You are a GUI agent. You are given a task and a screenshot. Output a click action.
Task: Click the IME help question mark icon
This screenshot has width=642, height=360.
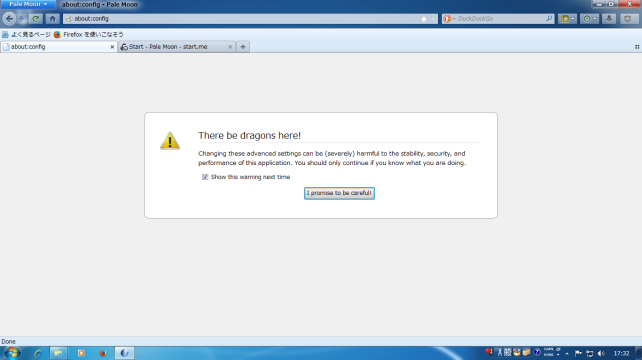click(537, 352)
